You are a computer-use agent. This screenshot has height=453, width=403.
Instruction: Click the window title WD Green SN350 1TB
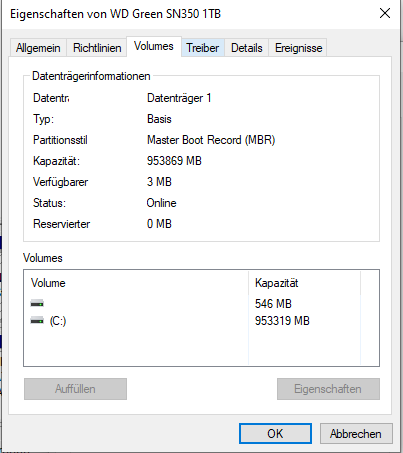click(x=166, y=14)
